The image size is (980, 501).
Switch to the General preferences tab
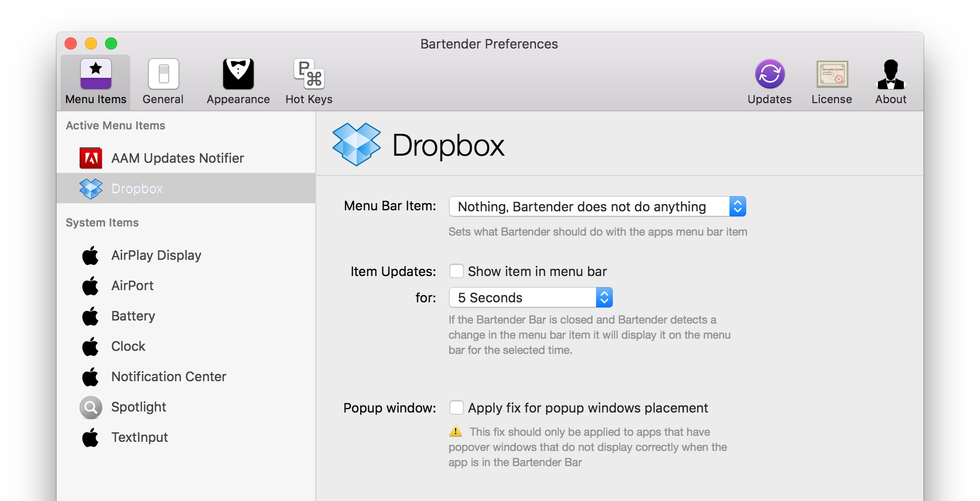pyautogui.click(x=163, y=82)
